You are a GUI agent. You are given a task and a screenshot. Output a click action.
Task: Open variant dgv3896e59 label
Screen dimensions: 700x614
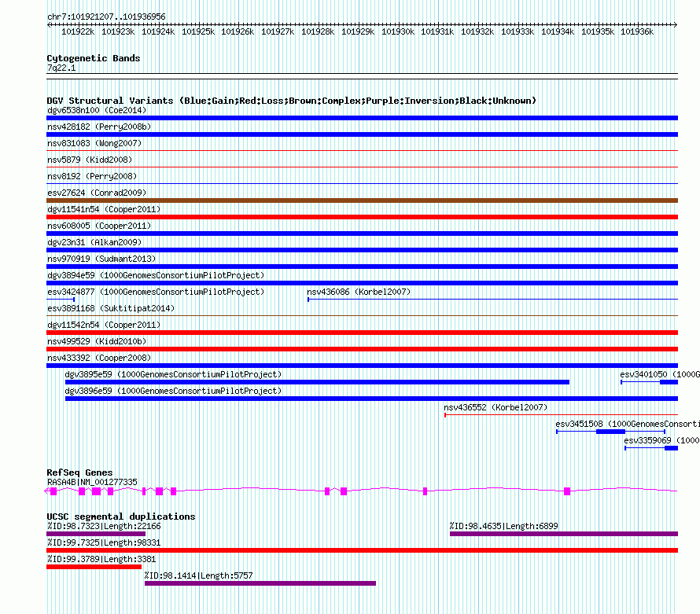(173, 391)
